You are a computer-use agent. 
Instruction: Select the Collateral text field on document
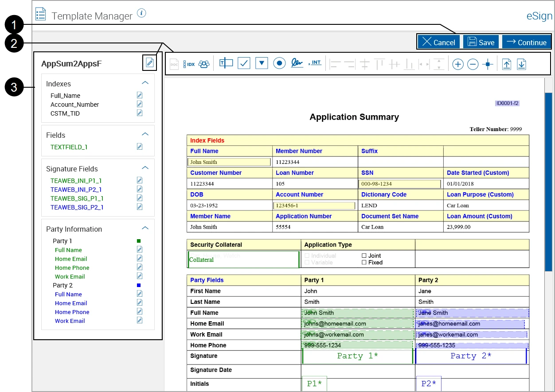click(x=244, y=260)
